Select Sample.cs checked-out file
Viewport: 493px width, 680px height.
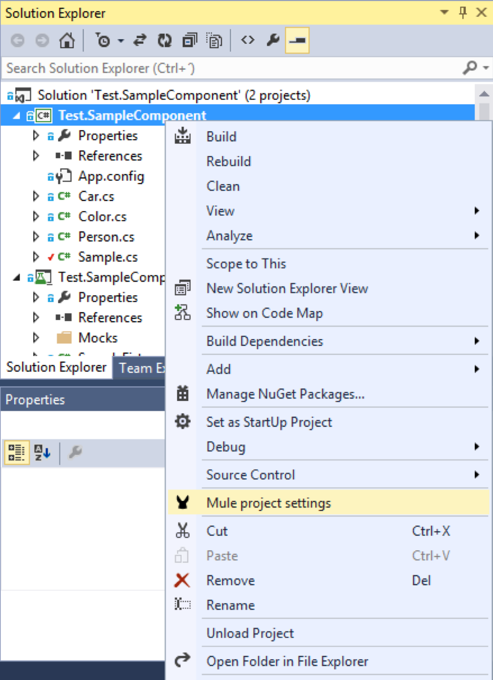[108, 257]
